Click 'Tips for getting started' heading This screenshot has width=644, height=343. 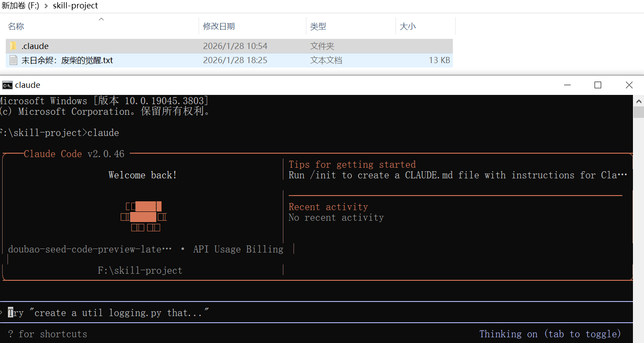click(x=352, y=165)
